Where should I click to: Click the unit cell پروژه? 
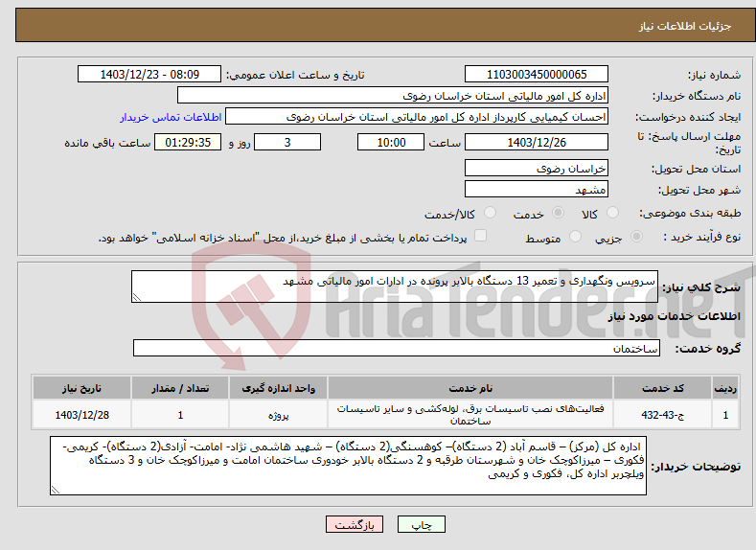(278, 415)
